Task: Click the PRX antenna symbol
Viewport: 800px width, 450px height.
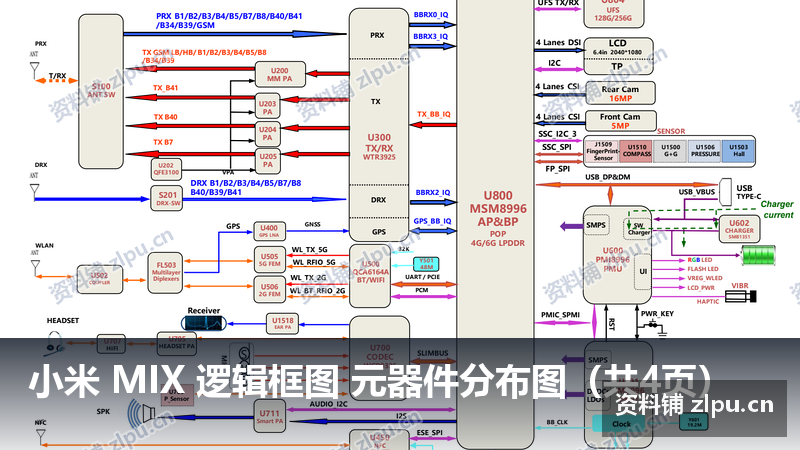Action: click(x=35, y=69)
